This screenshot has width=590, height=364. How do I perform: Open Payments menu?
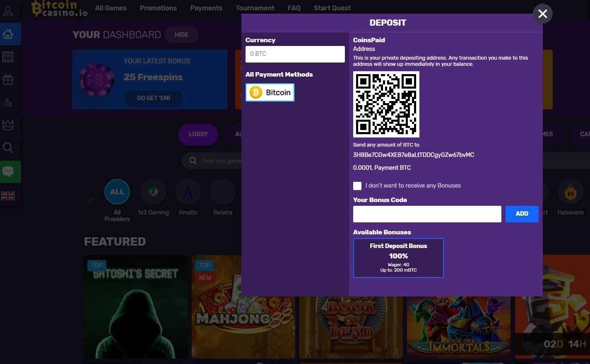coord(206,8)
